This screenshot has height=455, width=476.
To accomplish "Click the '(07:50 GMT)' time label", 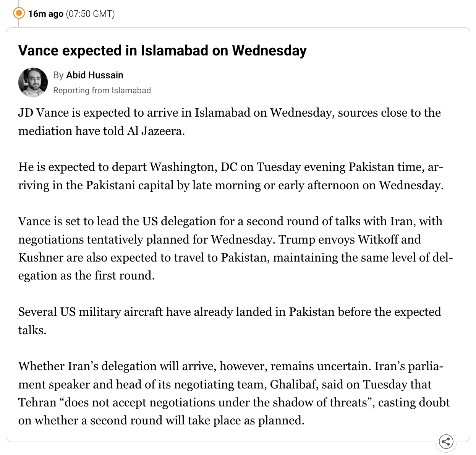I will pyautogui.click(x=90, y=14).
